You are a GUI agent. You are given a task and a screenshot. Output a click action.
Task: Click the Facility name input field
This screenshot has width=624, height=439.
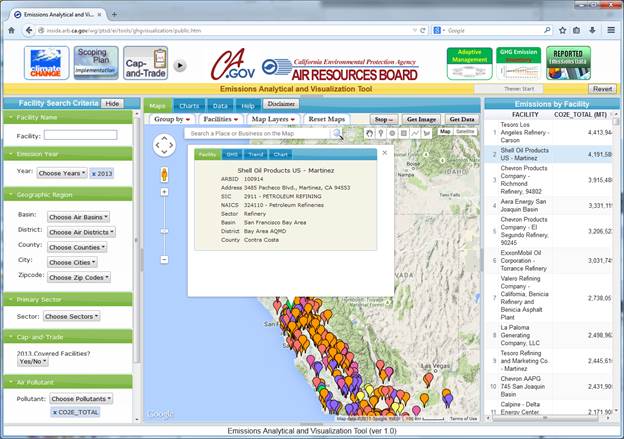[x=80, y=135]
